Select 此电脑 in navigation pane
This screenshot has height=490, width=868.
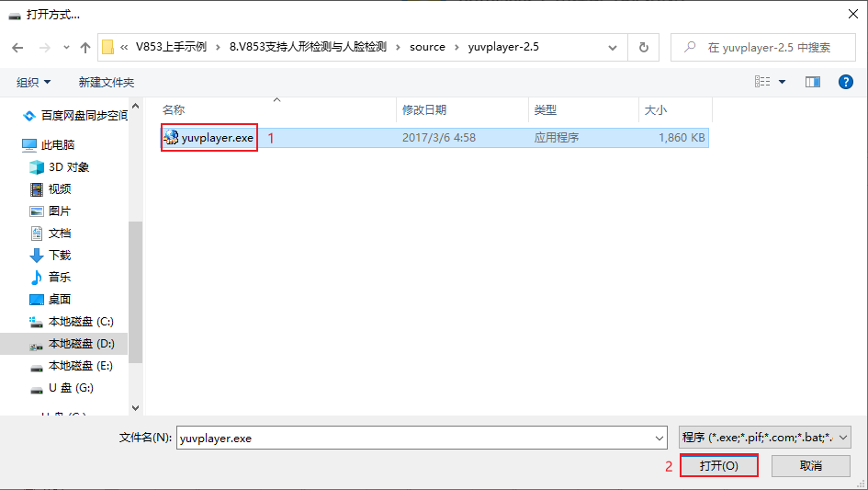[58, 144]
